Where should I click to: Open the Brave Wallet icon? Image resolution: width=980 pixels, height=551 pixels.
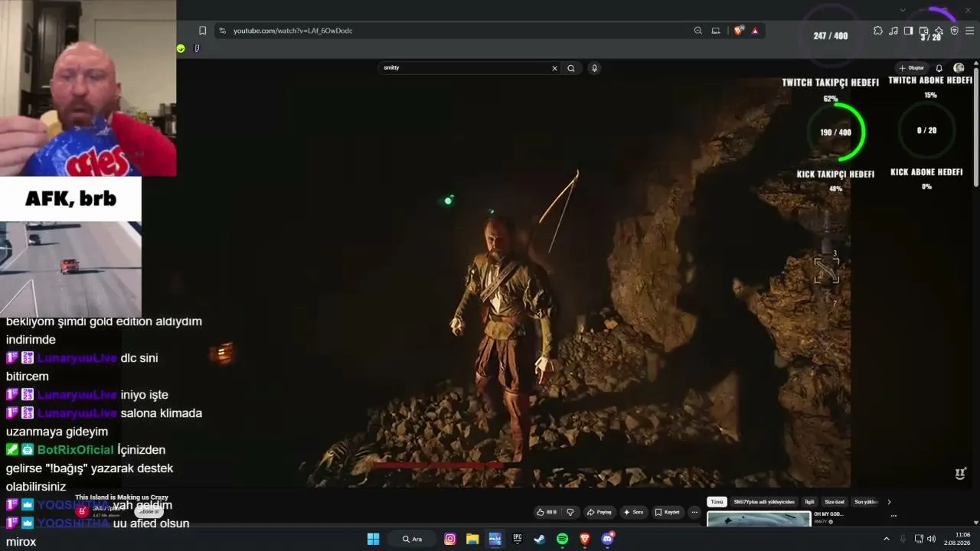924,31
